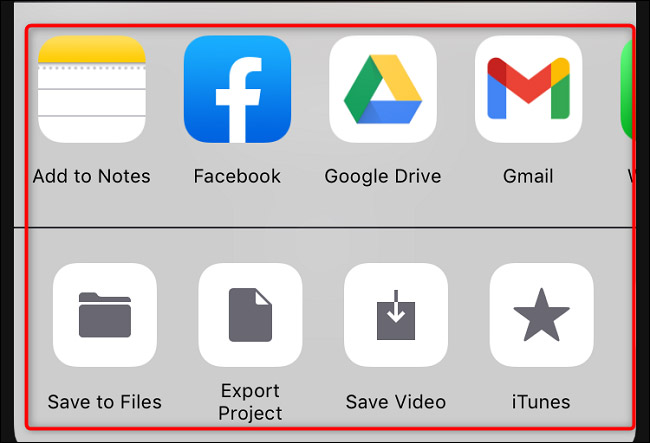Select the Gmail envelope icon

point(529,89)
